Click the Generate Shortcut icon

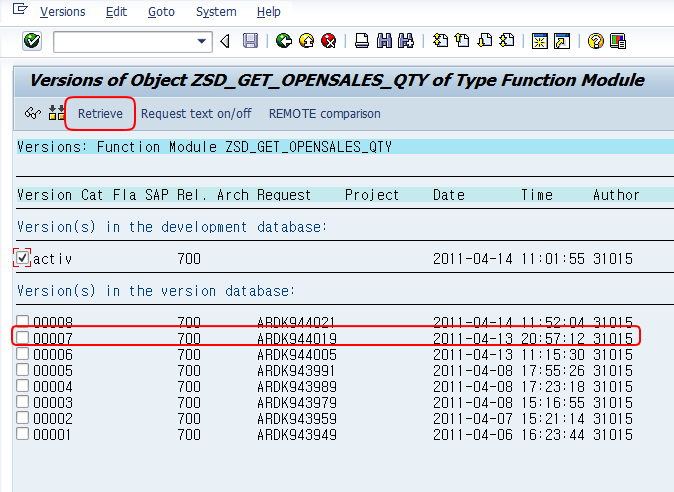coord(562,41)
